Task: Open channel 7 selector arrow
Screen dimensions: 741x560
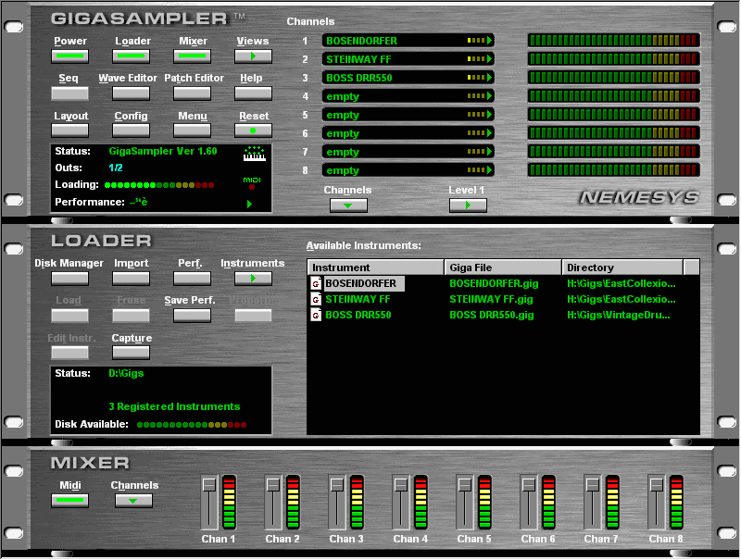Action: click(x=490, y=152)
